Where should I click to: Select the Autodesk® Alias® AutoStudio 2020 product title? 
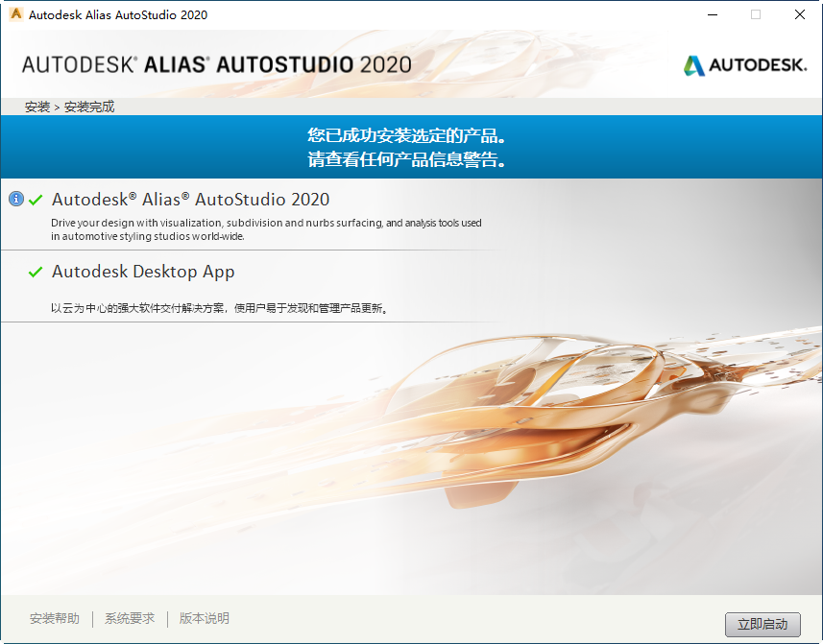[190, 200]
